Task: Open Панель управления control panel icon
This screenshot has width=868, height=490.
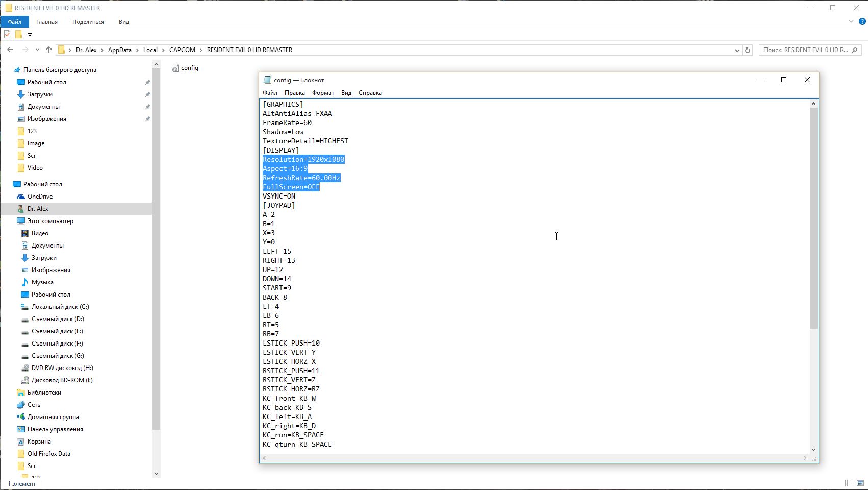Action: pyautogui.click(x=21, y=429)
